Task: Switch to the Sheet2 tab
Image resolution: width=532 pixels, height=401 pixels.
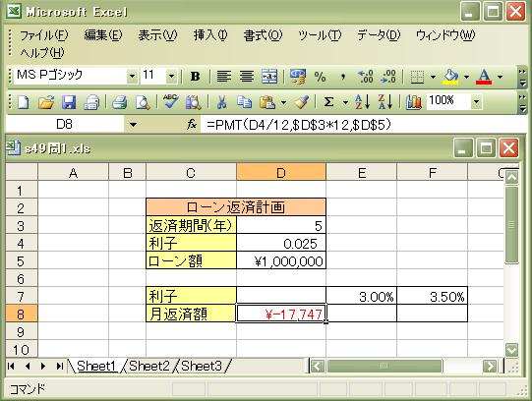Action: [148, 366]
